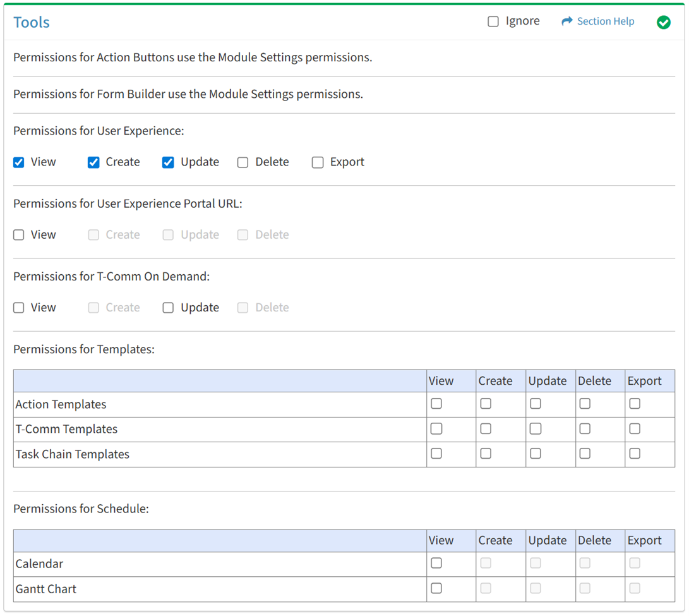Screen dimensions: 689x616
Task: Check View for Gantt Chart
Action: click(x=436, y=588)
